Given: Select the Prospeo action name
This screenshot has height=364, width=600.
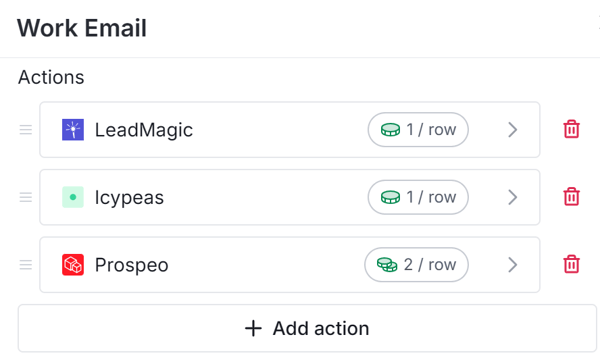Looking at the screenshot, I should pyautogui.click(x=132, y=265).
